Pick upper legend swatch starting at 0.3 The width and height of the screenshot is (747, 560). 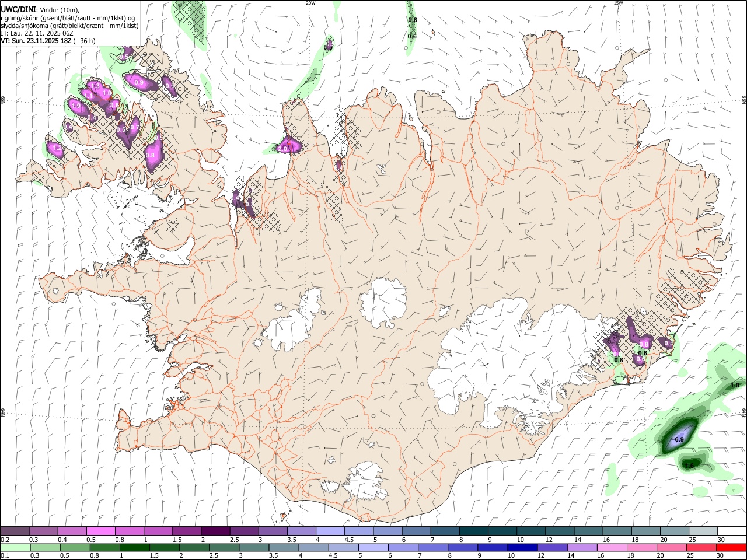[x=43, y=531]
